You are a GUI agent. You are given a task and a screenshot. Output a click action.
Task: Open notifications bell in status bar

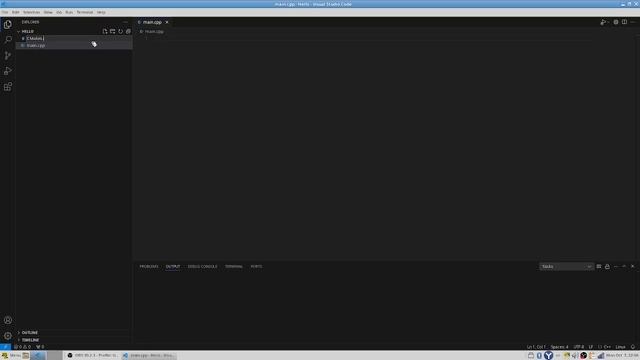coord(633,347)
